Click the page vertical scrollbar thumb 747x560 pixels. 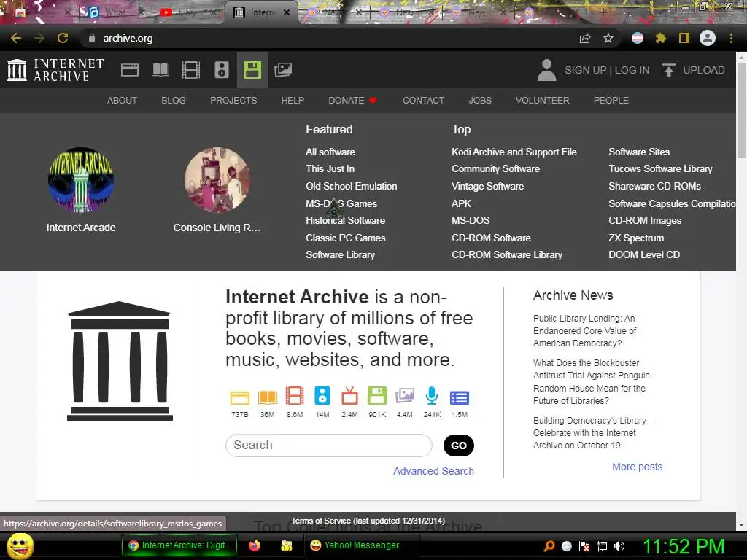coord(741,109)
